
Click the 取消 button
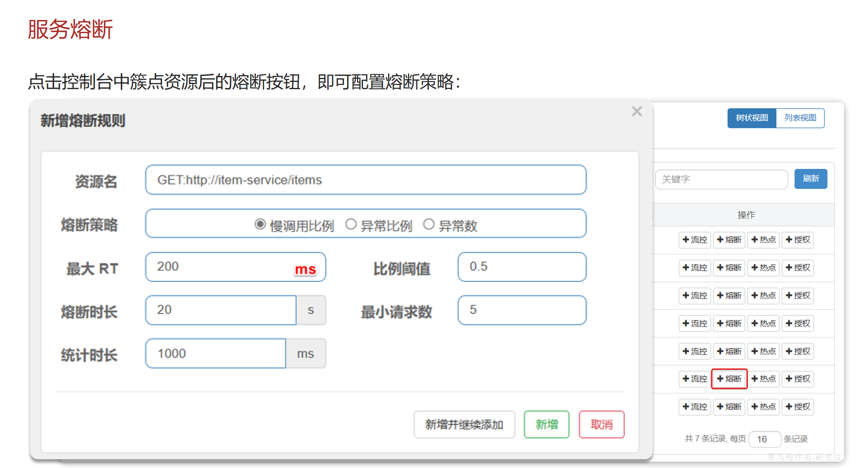602,424
